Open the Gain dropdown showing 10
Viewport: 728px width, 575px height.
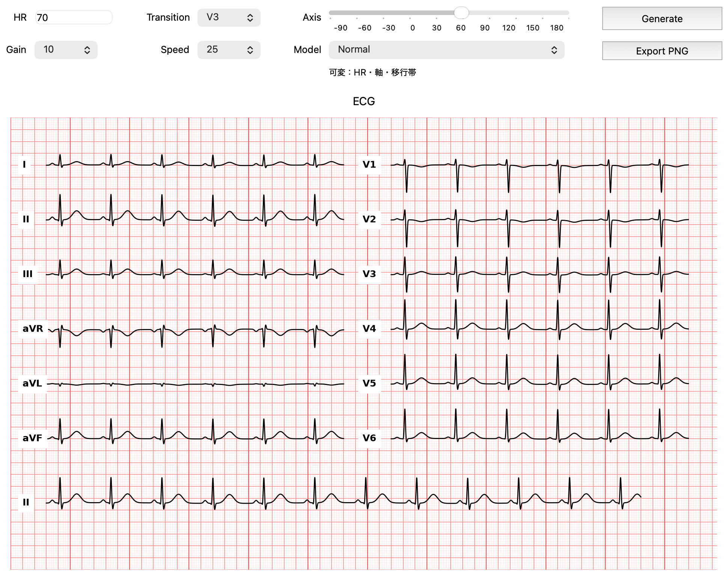[66, 50]
